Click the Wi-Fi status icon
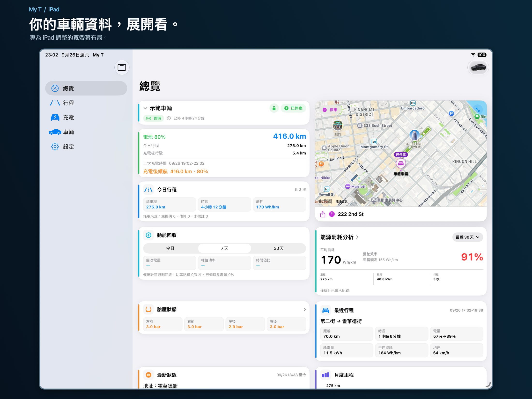The image size is (532, 399). click(x=473, y=55)
